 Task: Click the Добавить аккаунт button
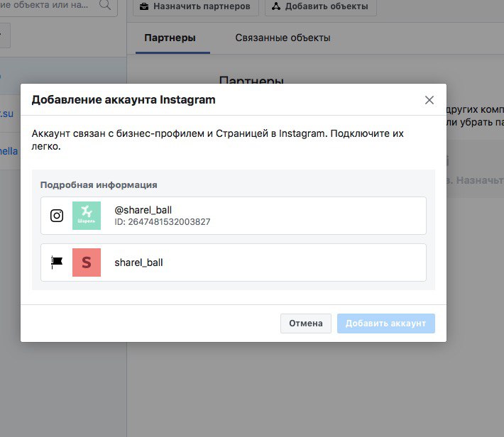pyautogui.click(x=385, y=323)
